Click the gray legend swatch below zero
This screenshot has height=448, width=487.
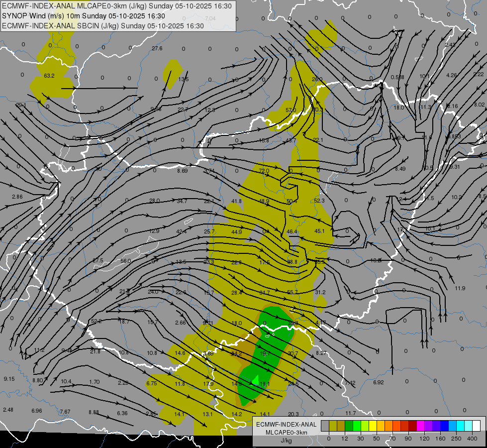(325, 426)
